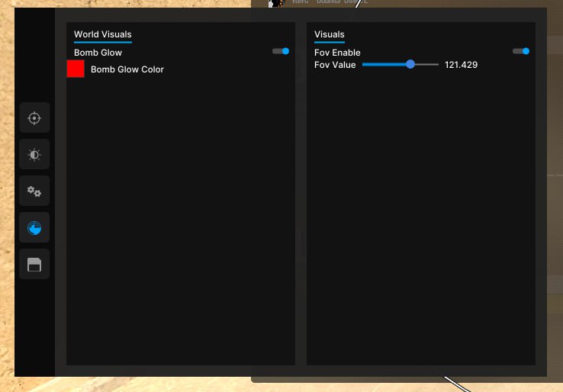This screenshot has width=563, height=392.
Task: Click the Fov Enable label
Action: [337, 53]
